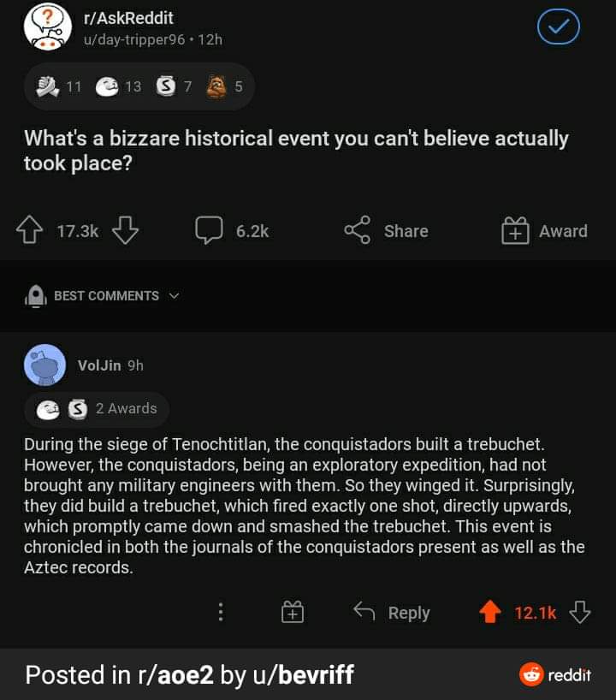Open the comment's three-dot options menu

pyautogui.click(x=221, y=613)
